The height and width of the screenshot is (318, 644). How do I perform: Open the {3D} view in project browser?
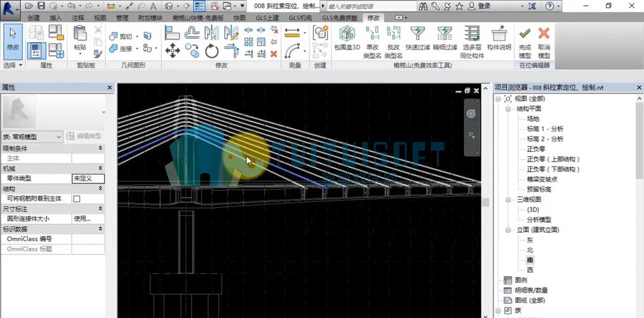point(533,209)
